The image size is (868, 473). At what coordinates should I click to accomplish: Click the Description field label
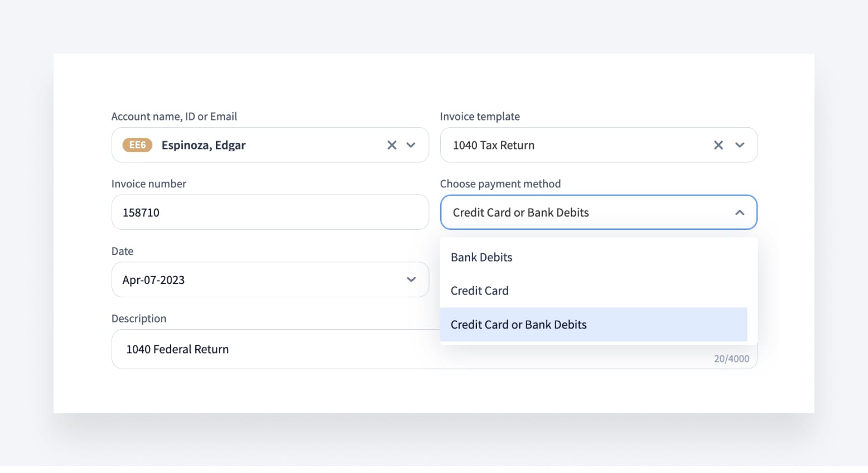click(139, 318)
